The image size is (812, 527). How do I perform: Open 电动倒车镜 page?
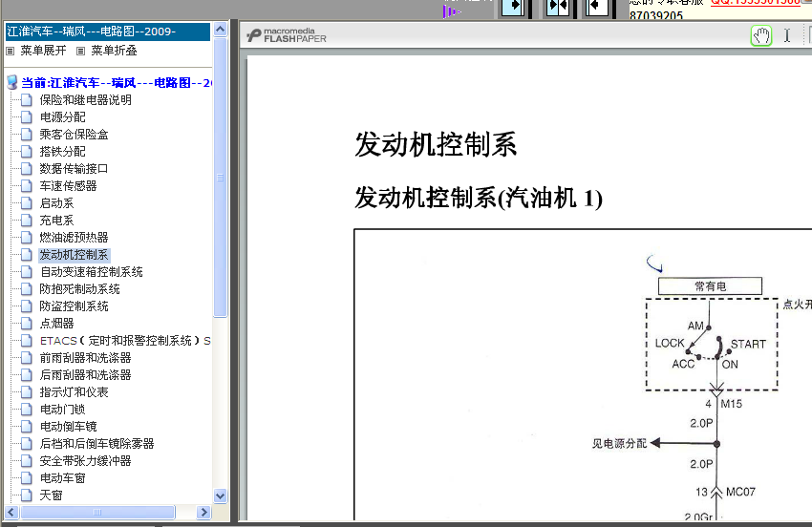pos(69,427)
